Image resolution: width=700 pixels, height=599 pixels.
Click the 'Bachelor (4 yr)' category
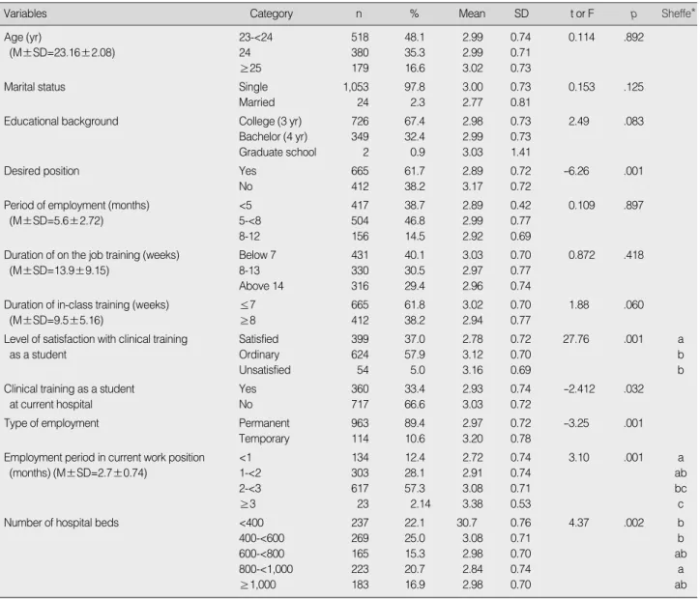[x=274, y=137]
